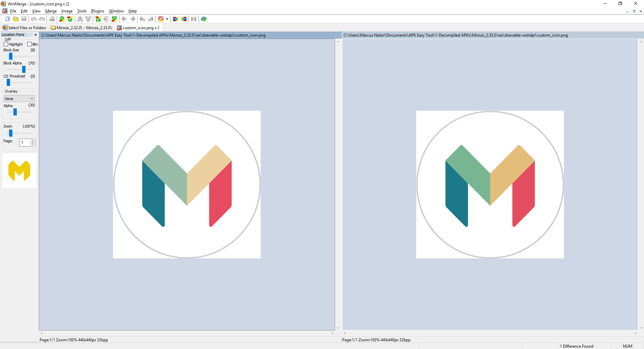Open the Plugins menu
Viewport: 644px width, 349px height.
click(98, 11)
